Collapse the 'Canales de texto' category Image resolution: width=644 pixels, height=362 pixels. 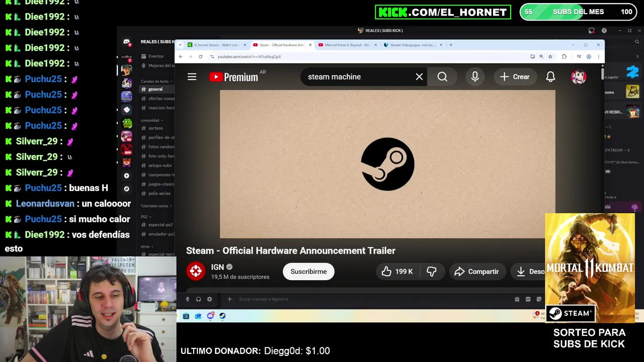[156, 81]
